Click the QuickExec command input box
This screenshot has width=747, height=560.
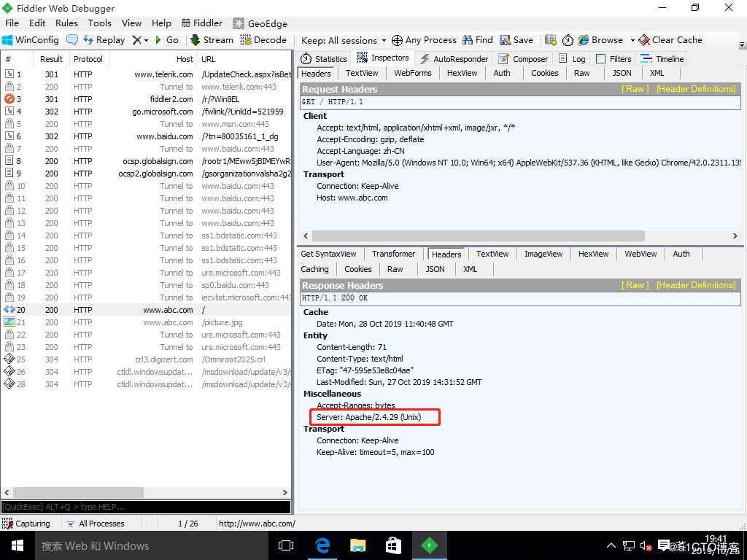146,507
